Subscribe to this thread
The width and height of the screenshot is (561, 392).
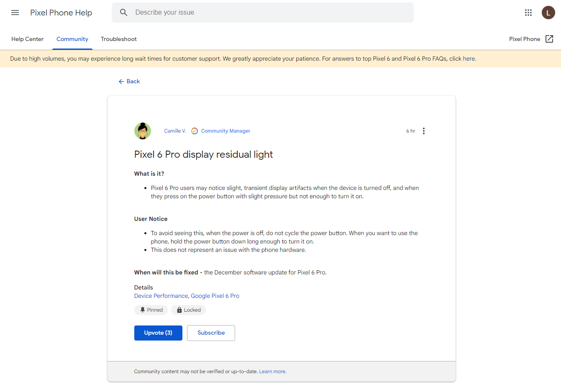[211, 333]
